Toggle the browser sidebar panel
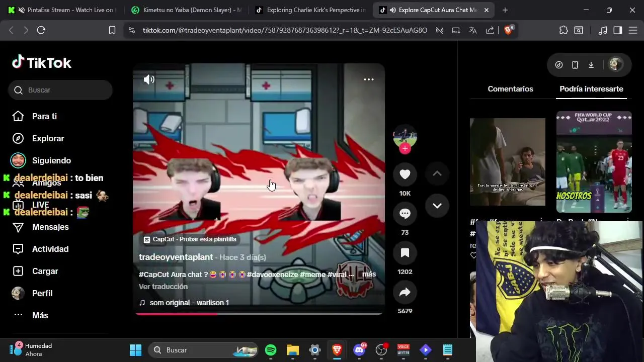The width and height of the screenshot is (644, 362). (618, 30)
